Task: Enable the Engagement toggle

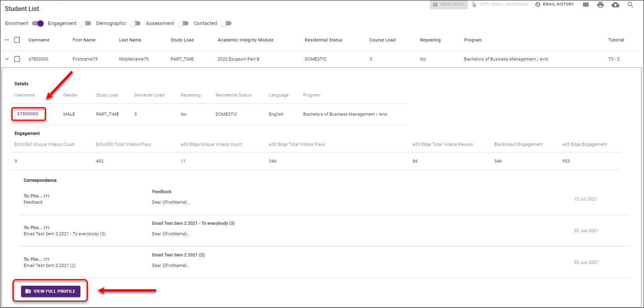Action: tap(85, 23)
